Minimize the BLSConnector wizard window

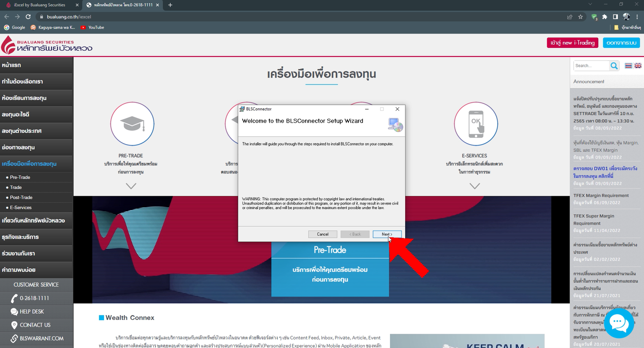tap(367, 109)
